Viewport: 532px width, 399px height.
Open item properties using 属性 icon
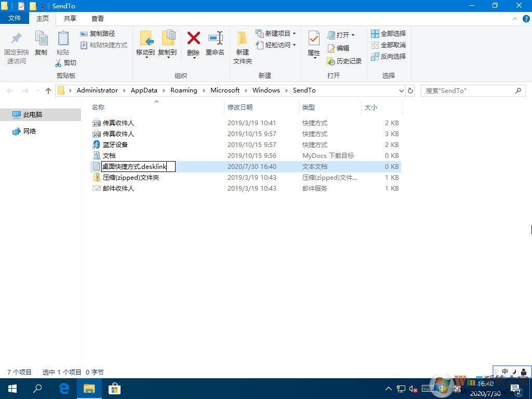coord(314,44)
